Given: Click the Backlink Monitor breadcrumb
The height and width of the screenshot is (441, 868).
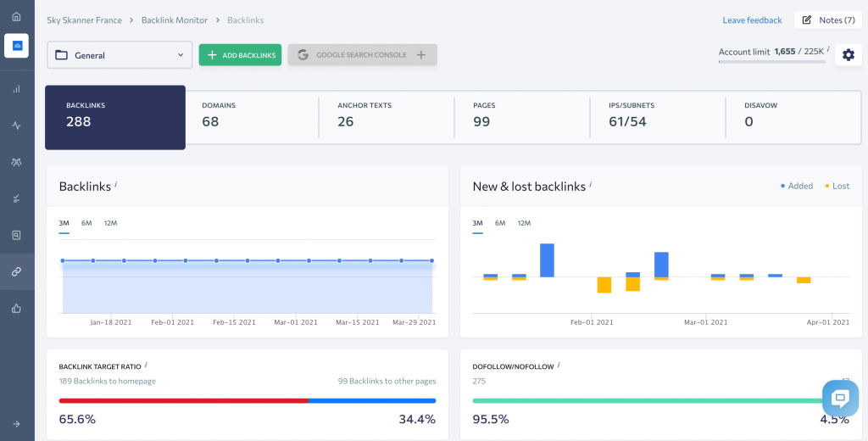Looking at the screenshot, I should pos(174,20).
